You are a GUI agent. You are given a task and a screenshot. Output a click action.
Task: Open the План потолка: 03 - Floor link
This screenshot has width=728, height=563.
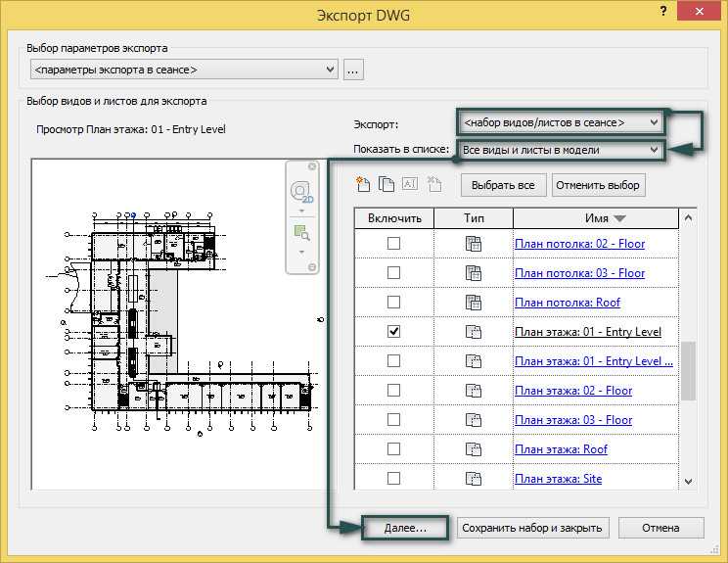pyautogui.click(x=580, y=272)
